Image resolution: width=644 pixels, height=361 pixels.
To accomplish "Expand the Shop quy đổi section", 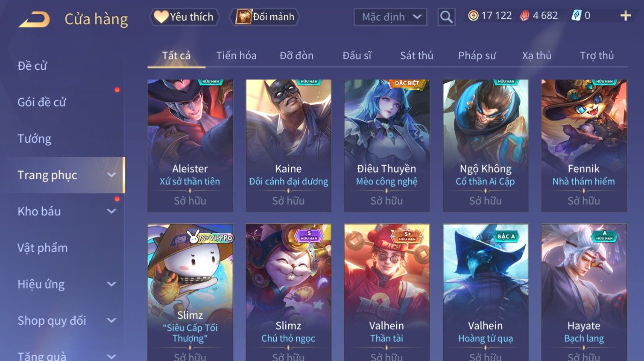I will pos(111,320).
